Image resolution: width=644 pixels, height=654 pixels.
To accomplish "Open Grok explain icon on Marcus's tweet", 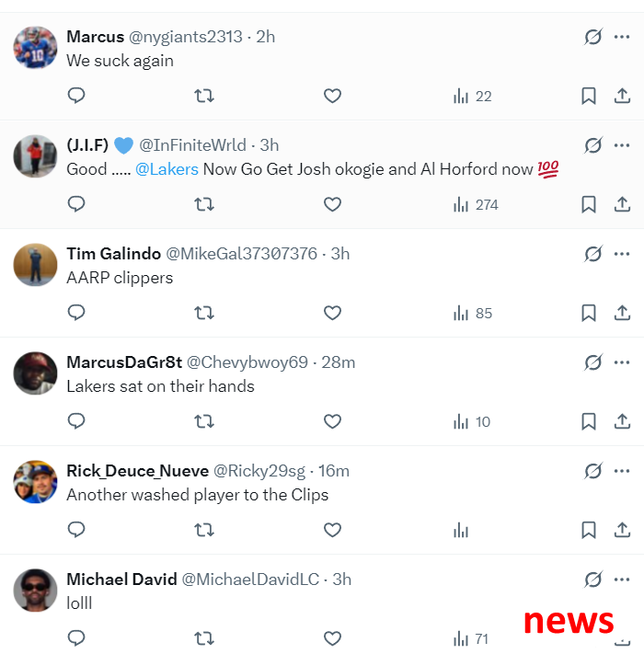I will [x=592, y=37].
